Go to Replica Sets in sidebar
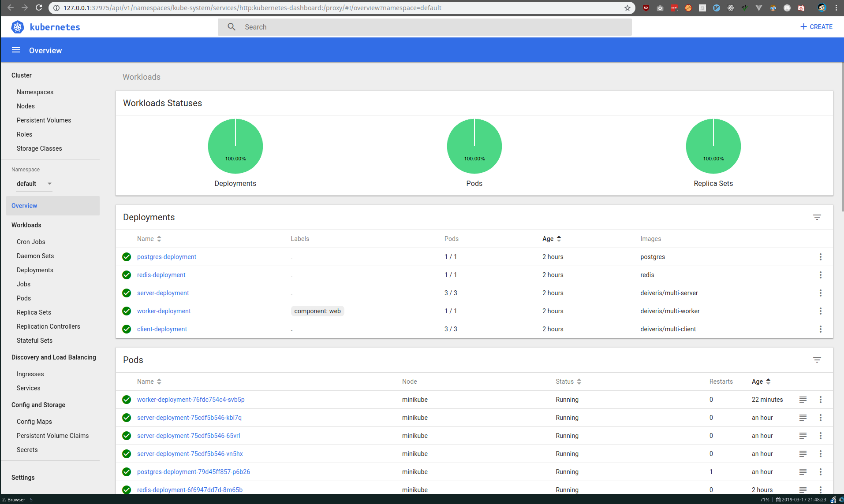 [x=34, y=312]
